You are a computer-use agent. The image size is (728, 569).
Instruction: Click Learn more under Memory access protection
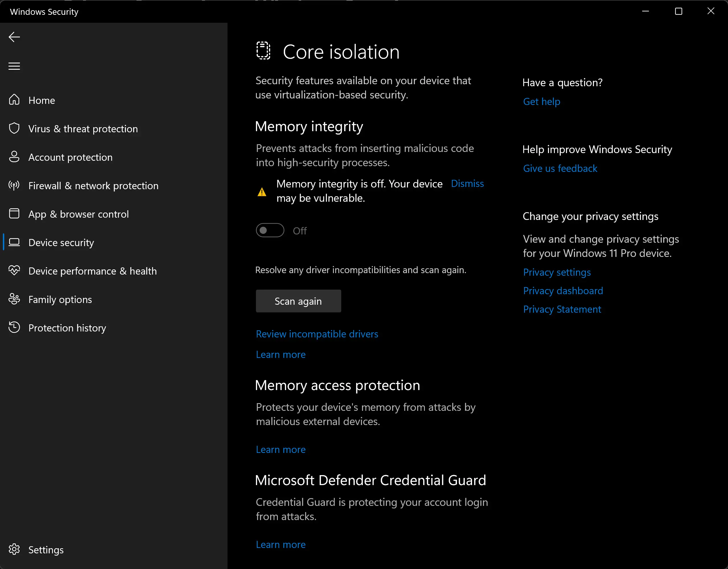[x=281, y=449]
